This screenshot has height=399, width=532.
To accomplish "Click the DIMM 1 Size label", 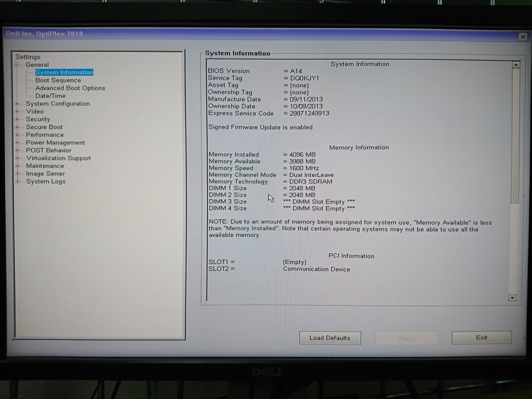I will [x=227, y=188].
